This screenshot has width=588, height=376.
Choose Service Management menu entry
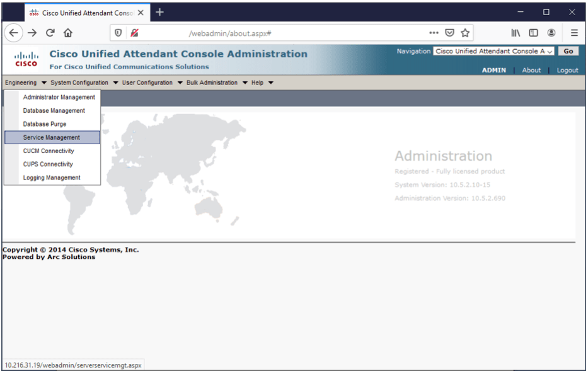click(x=52, y=137)
